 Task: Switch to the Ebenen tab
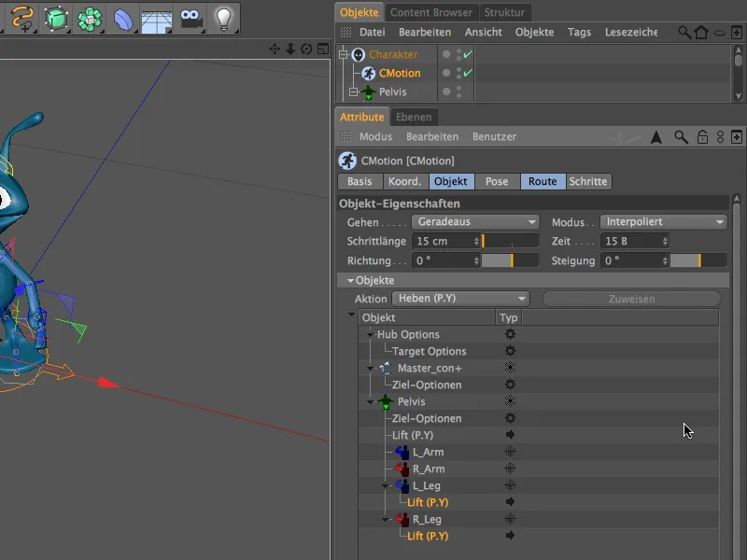click(414, 118)
